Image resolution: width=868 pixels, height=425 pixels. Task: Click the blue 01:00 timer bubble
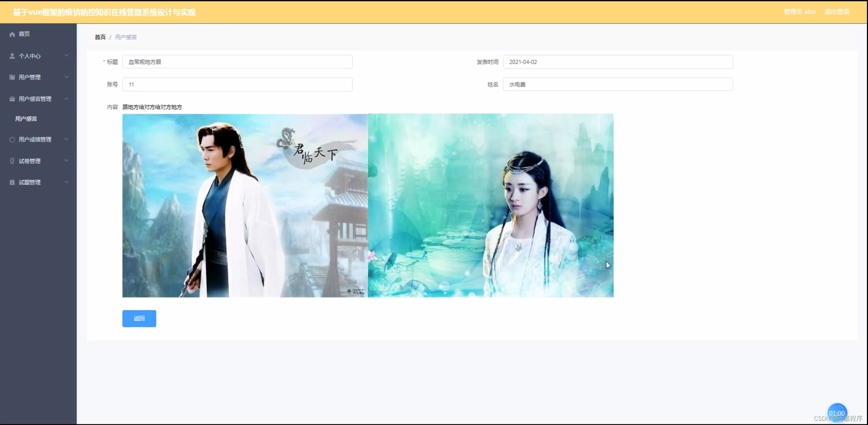(x=837, y=413)
